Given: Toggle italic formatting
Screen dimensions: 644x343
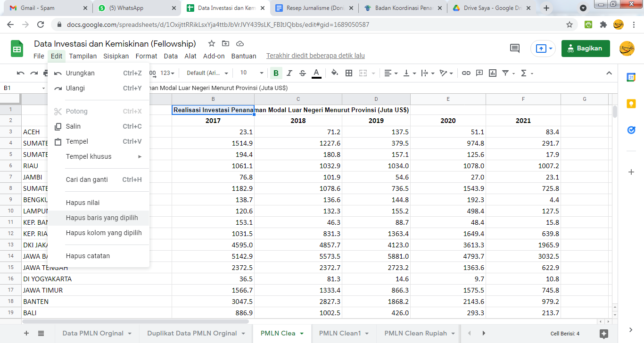Looking at the screenshot, I should pos(289,73).
